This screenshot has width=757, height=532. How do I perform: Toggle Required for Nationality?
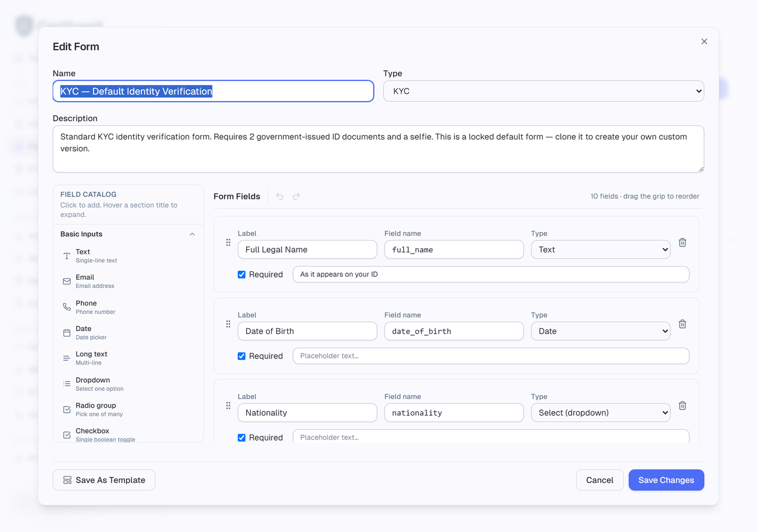point(242,438)
